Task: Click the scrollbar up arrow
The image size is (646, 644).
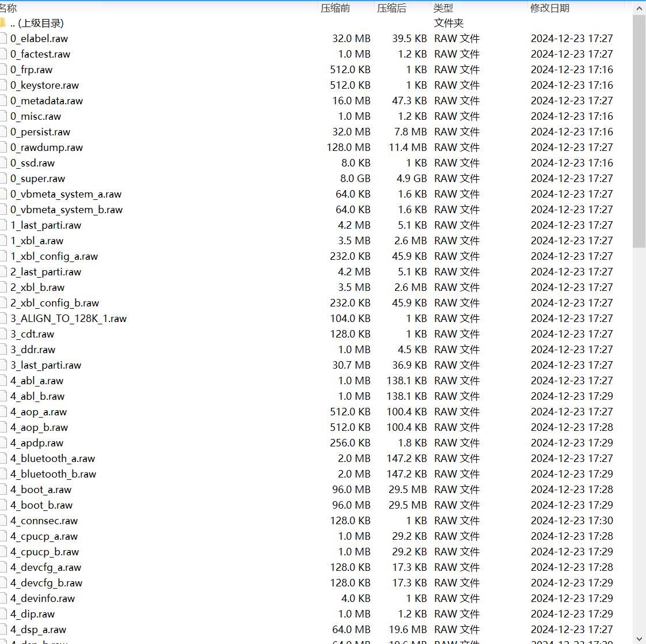Action: click(x=639, y=8)
